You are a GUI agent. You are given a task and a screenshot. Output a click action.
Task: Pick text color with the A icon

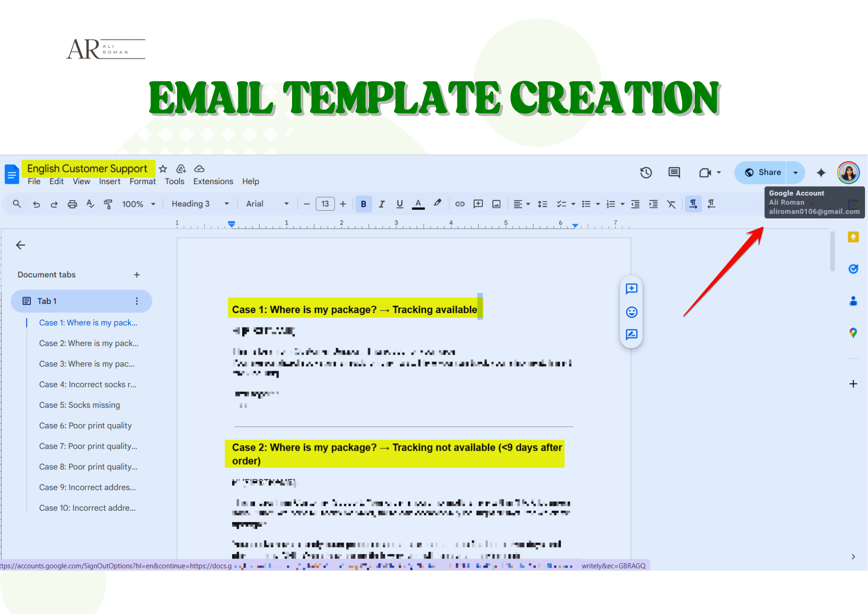point(418,204)
